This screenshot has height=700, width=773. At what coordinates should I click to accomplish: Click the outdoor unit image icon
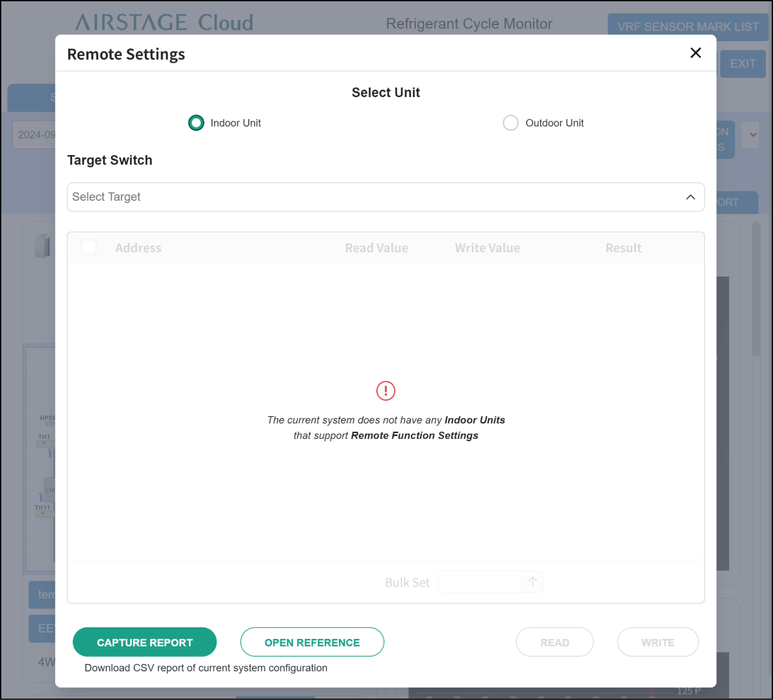tap(42, 246)
